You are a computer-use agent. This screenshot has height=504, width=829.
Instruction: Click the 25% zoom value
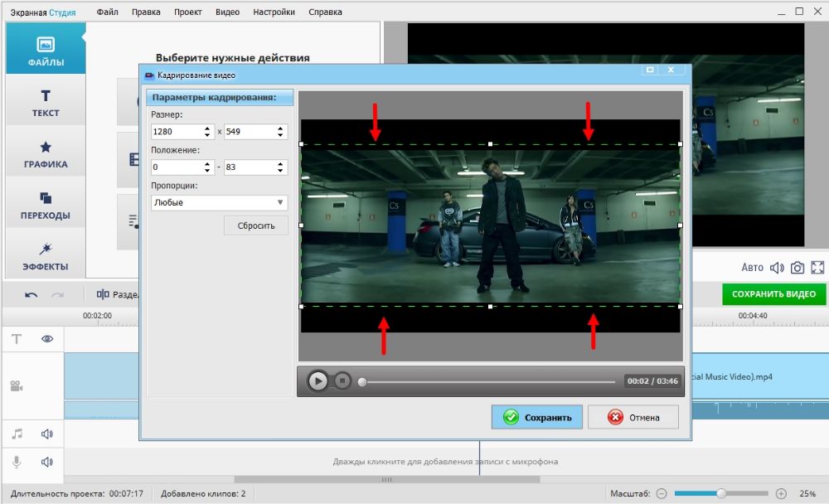click(x=807, y=493)
